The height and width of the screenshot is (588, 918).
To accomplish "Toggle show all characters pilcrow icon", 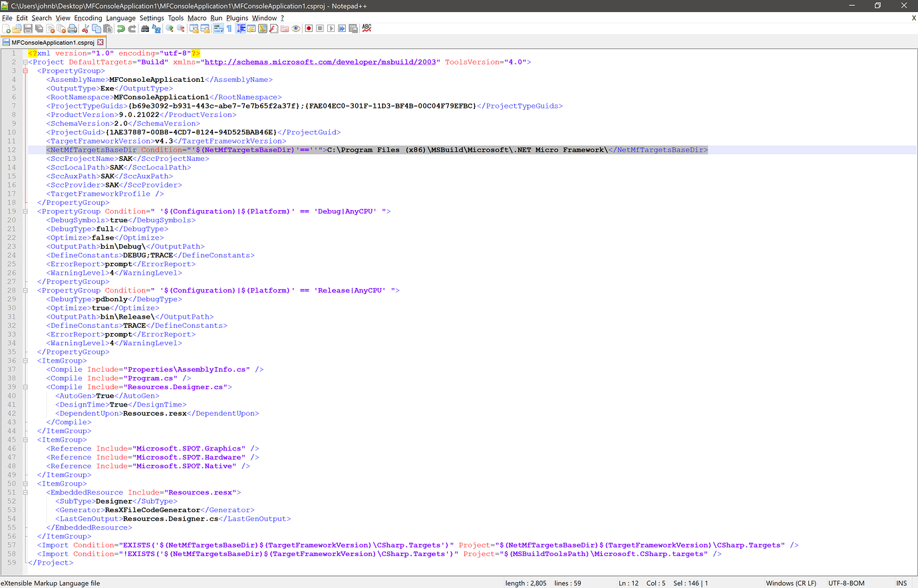I will 230,29.
